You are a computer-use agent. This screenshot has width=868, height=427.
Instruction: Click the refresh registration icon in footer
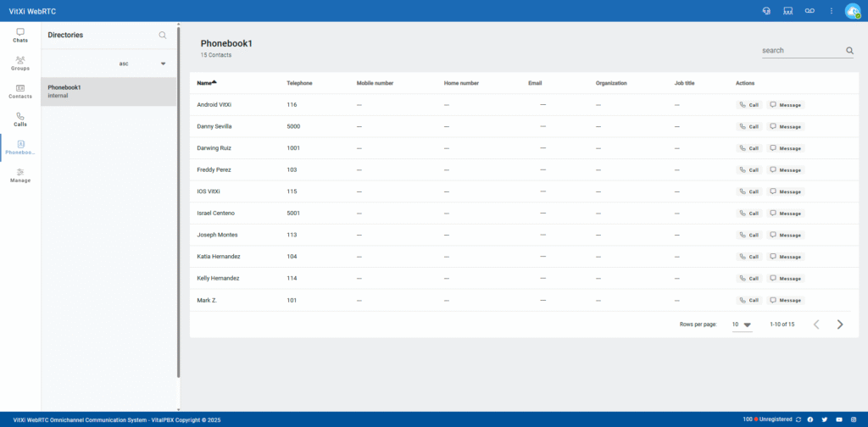[798, 419]
